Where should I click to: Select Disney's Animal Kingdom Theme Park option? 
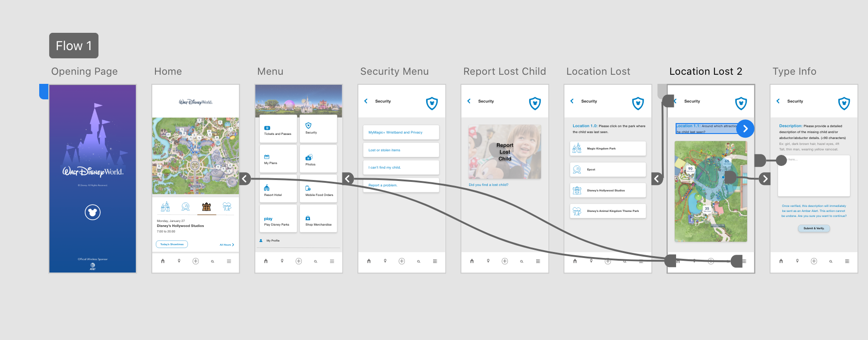click(x=608, y=211)
